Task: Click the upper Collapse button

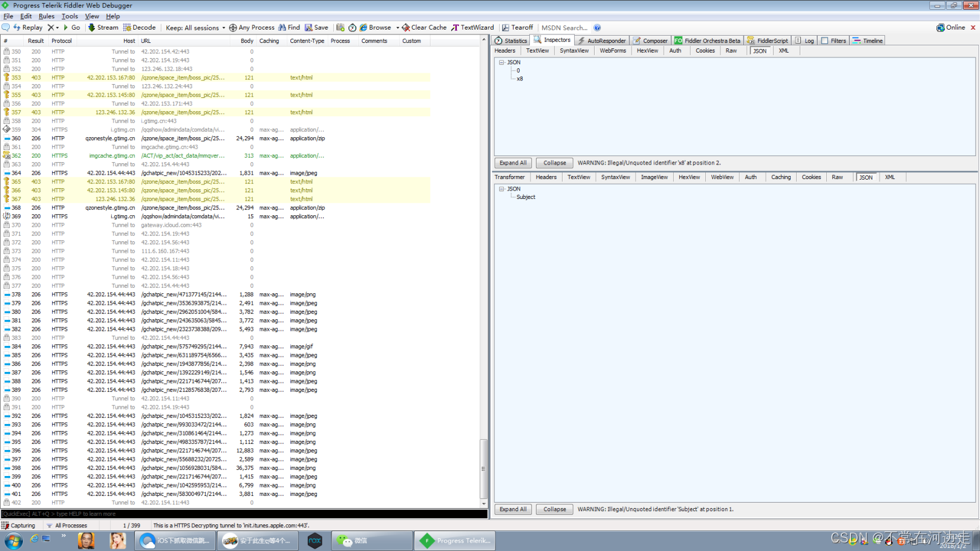Action: tap(555, 163)
